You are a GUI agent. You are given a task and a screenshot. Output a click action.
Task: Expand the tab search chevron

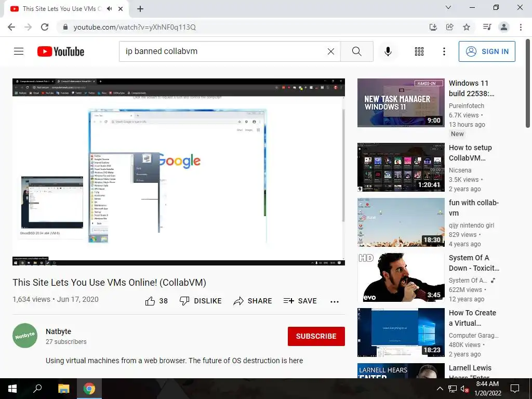click(448, 7)
